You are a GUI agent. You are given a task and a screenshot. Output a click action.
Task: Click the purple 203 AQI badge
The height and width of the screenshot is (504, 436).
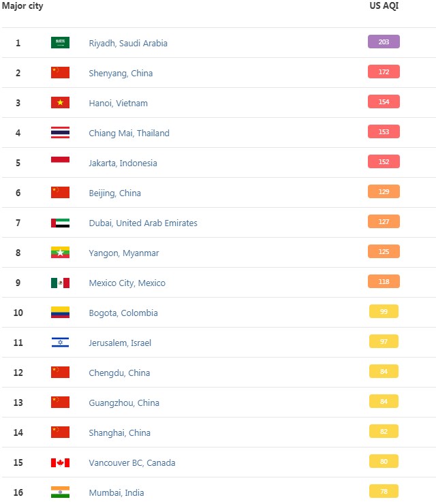384,42
